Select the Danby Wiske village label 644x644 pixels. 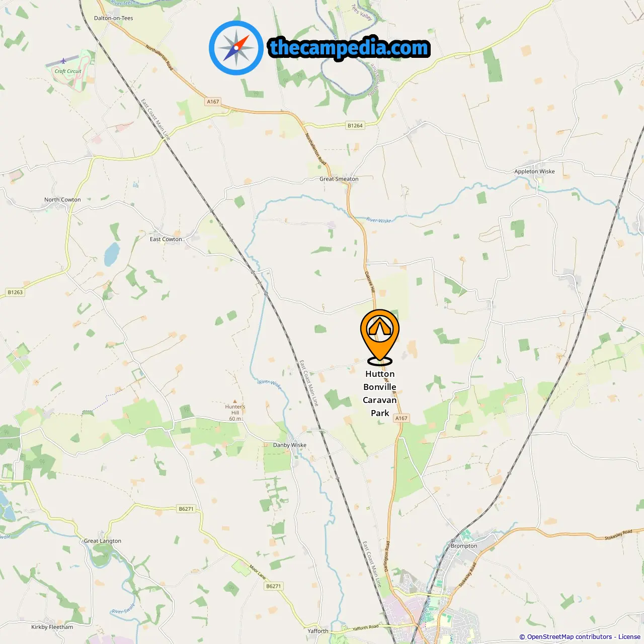click(x=290, y=445)
